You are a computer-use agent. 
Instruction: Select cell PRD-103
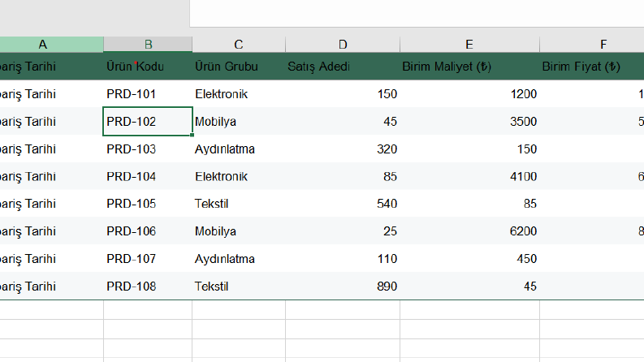[x=148, y=149]
